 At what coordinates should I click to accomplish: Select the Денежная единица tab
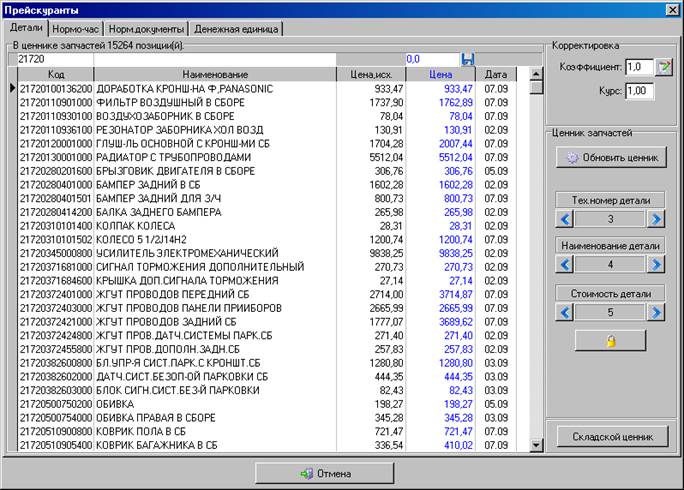tap(236, 29)
